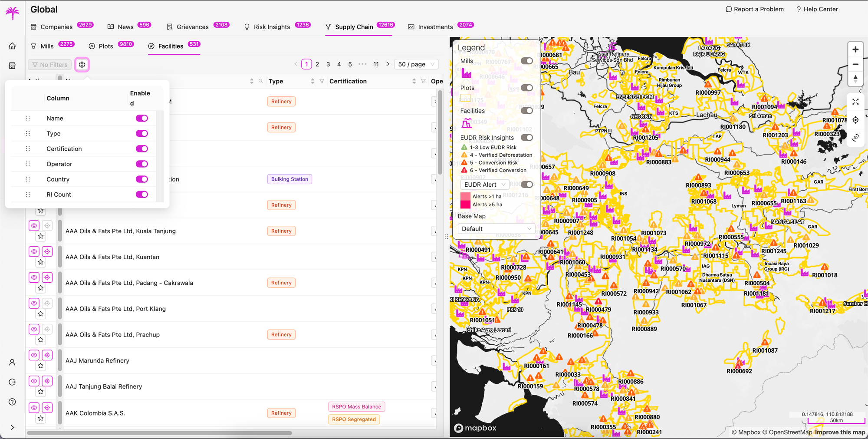This screenshot has width=868, height=439.
Task: Open the archive icon in left sidebar
Action: (x=12, y=66)
